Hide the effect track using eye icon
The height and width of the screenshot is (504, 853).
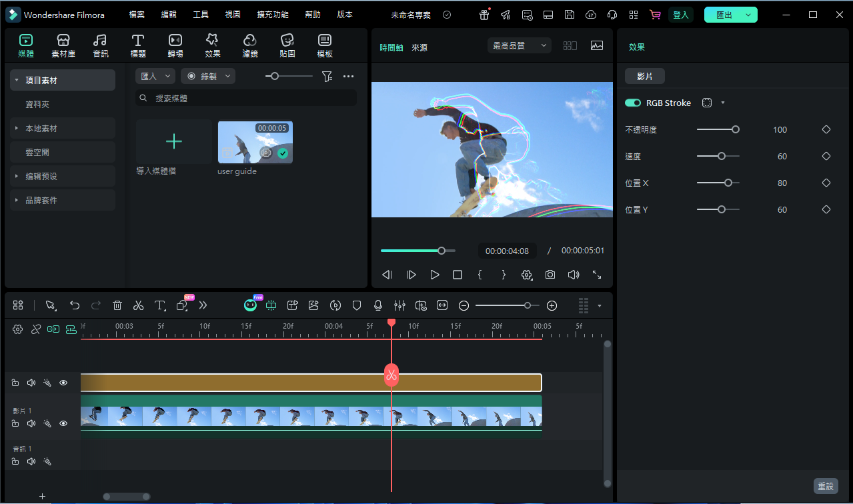pyautogui.click(x=63, y=383)
